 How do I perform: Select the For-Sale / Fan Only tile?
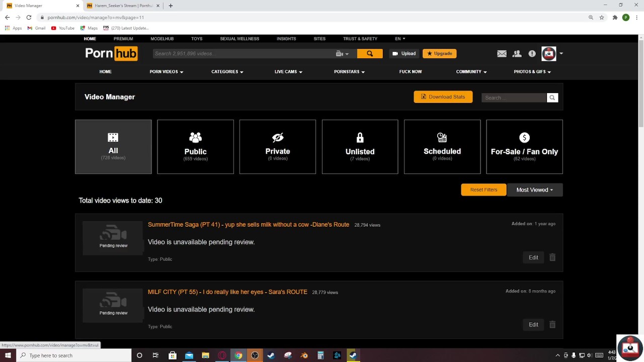pyautogui.click(x=525, y=147)
